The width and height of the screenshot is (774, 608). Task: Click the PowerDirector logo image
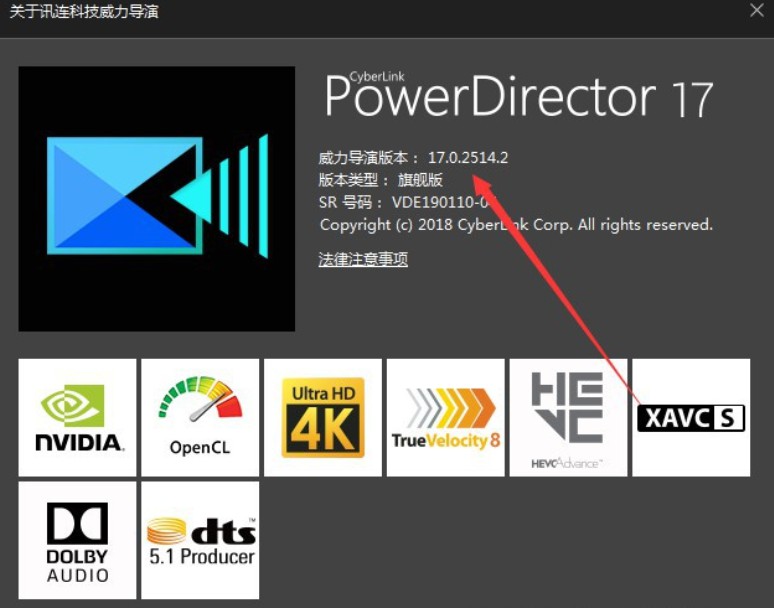click(x=156, y=199)
